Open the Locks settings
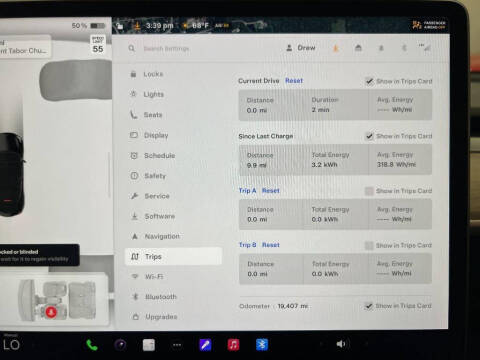Image resolution: width=480 pixels, height=360 pixels. (147, 74)
